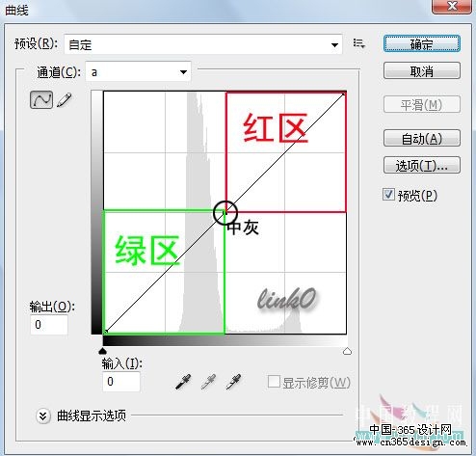Select the curve point editing tool
The width and height of the screenshot is (476, 456).
point(41,99)
